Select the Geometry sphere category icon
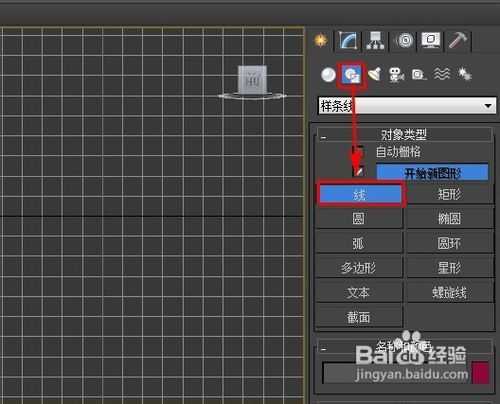The image size is (500, 404). (x=328, y=74)
